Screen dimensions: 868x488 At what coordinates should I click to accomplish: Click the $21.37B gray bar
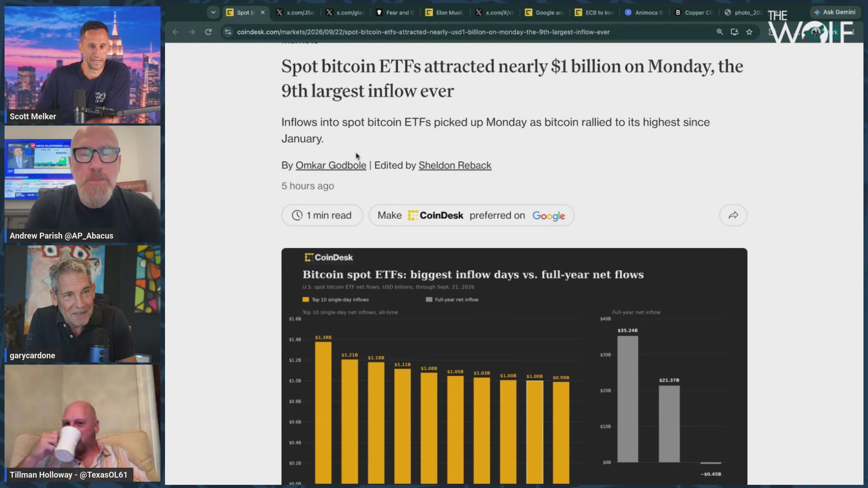(x=669, y=424)
